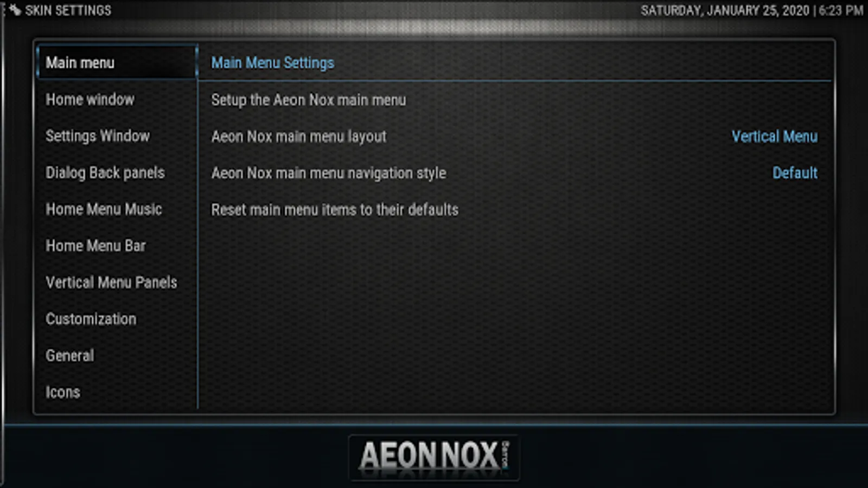Screen dimensions: 868x488
Task: Click the Vertical Menu layout value
Action: [x=774, y=136]
